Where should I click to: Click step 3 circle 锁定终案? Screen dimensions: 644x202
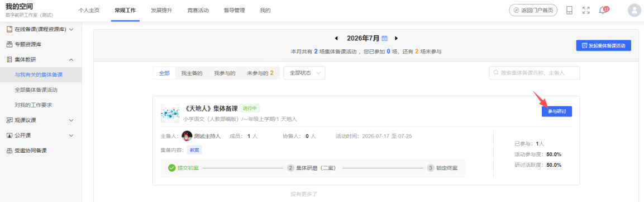coord(431,168)
